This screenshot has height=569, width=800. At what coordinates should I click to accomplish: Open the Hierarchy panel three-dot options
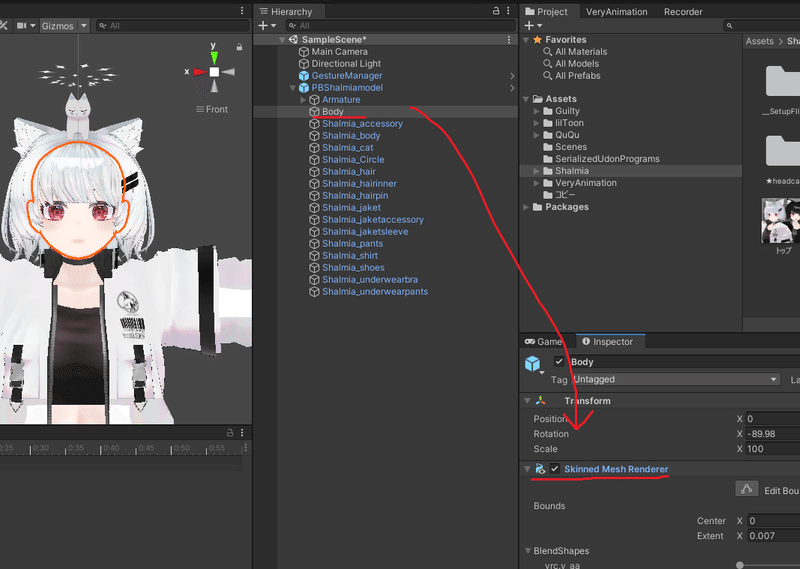point(508,11)
